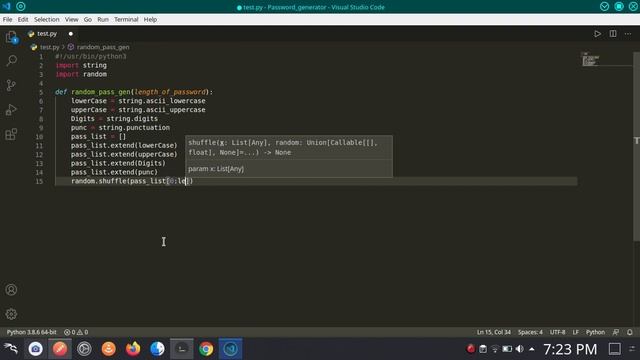The height and width of the screenshot is (360, 640).
Task: Click 'Digits = string.digits' line
Action: coord(114,119)
